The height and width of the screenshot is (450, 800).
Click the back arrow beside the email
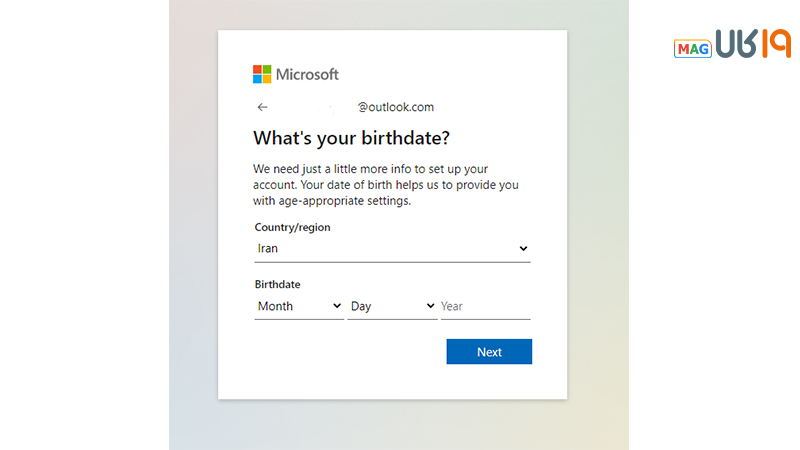click(x=262, y=107)
